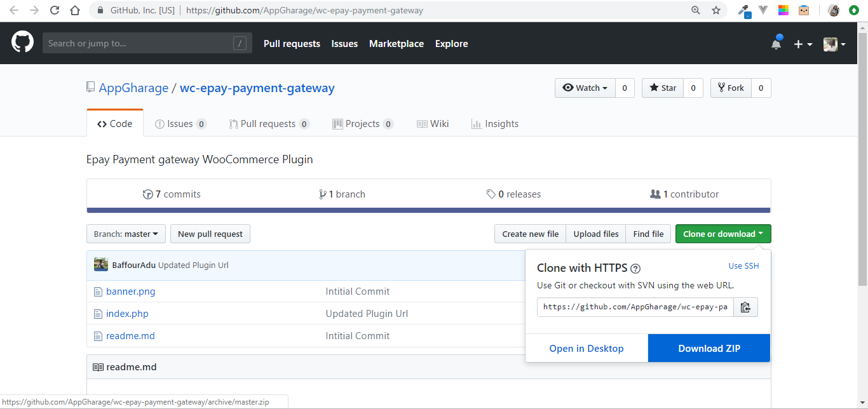The height and width of the screenshot is (409, 868).
Task: Switch to repository Issues tab
Action: (x=180, y=123)
